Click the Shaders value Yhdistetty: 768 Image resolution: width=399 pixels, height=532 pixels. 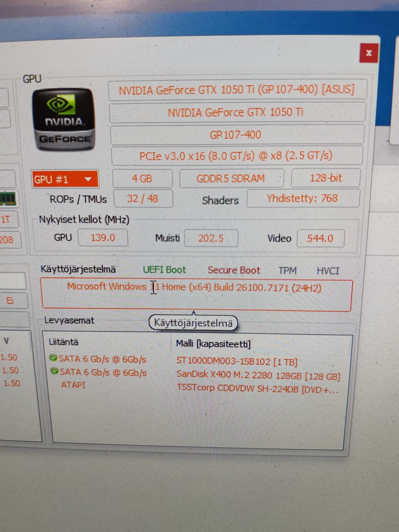(303, 198)
